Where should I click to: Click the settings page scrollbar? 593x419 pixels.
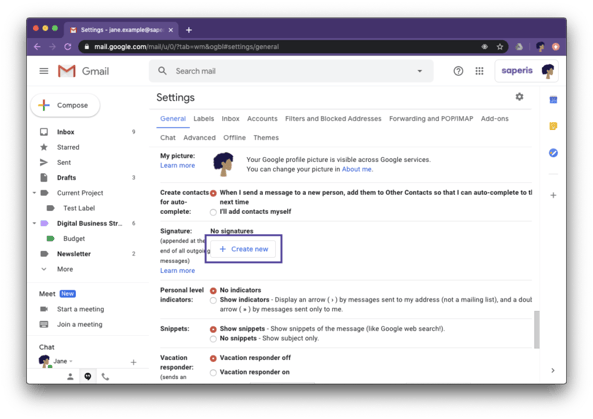coord(536,329)
